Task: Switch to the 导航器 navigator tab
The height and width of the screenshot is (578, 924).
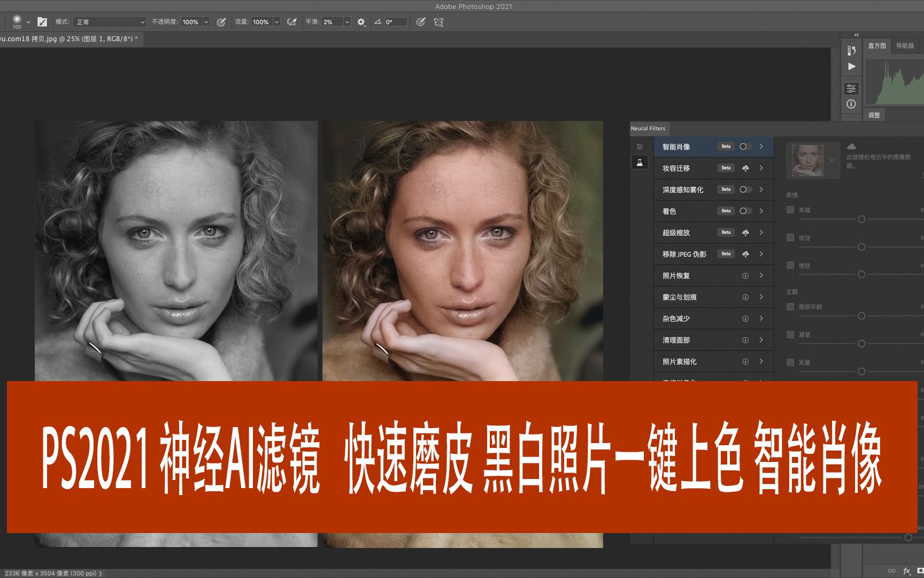Action: click(x=905, y=46)
